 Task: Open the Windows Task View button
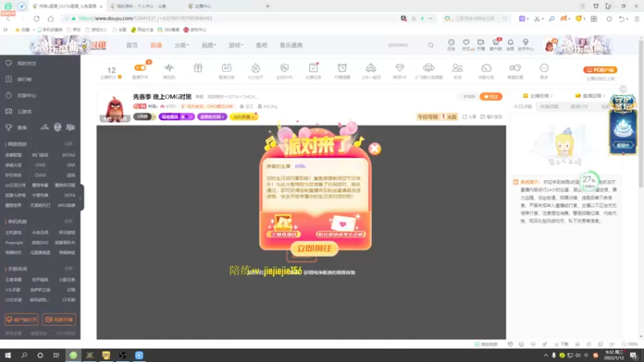pyautogui.click(x=56, y=355)
